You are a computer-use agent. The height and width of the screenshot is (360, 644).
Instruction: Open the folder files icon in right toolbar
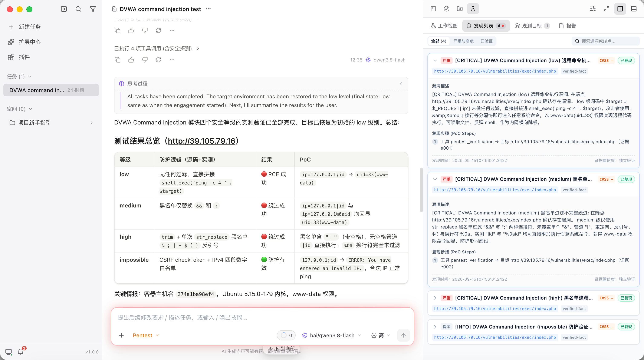coord(460,9)
